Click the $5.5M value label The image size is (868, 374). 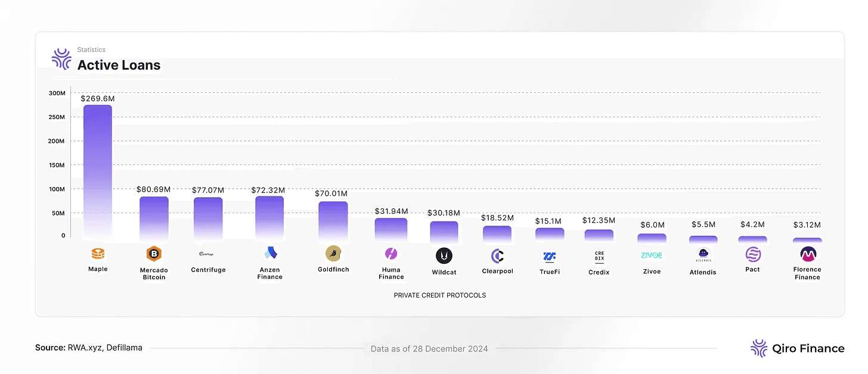pyautogui.click(x=703, y=225)
